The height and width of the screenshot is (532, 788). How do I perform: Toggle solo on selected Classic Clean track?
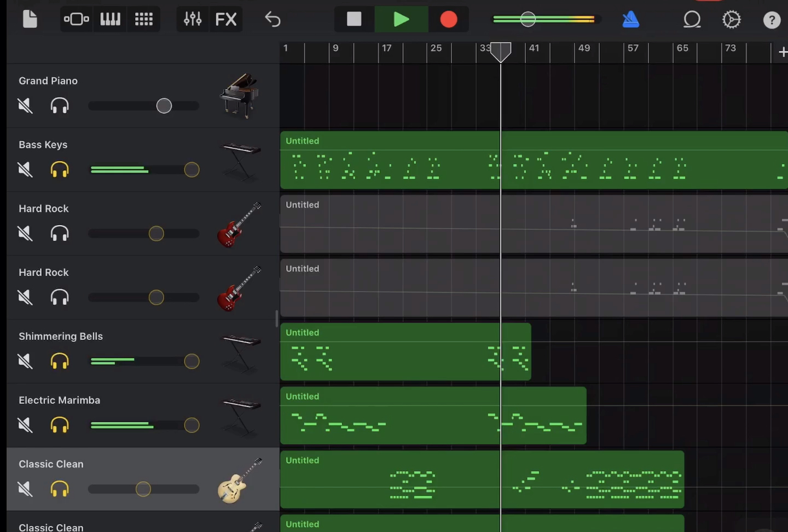click(60, 489)
